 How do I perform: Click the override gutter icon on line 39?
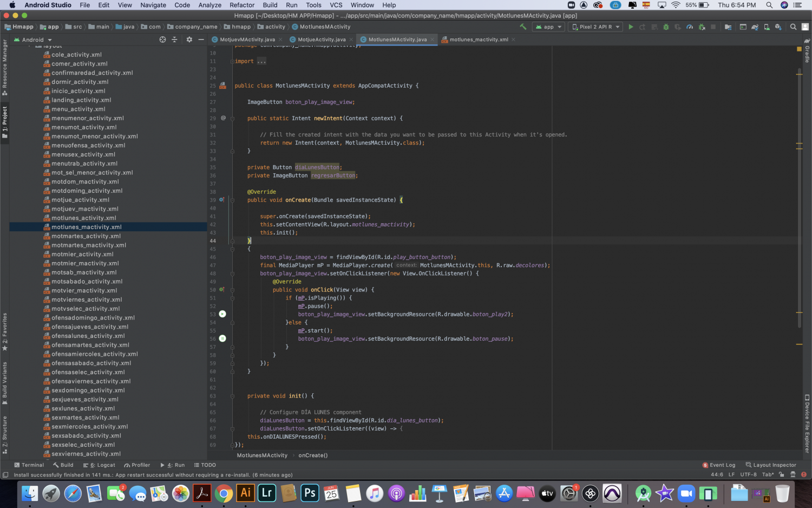tap(222, 200)
